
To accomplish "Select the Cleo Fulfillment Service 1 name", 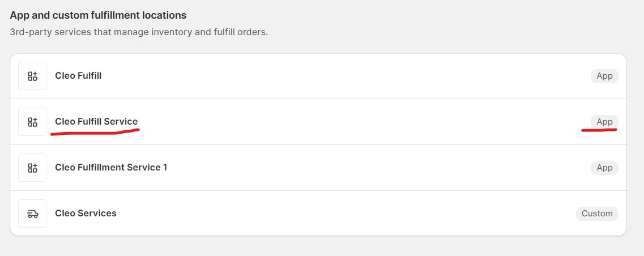I will tap(111, 167).
